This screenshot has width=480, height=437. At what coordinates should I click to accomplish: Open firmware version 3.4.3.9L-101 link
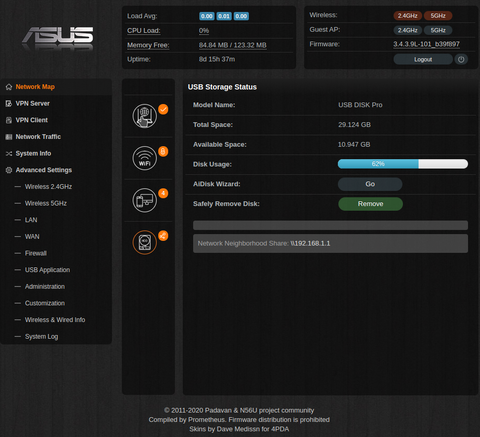pos(426,44)
